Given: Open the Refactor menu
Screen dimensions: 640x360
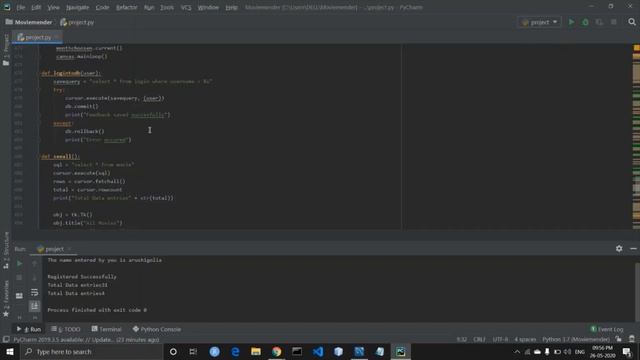Looking at the screenshot, I should coord(127,7).
